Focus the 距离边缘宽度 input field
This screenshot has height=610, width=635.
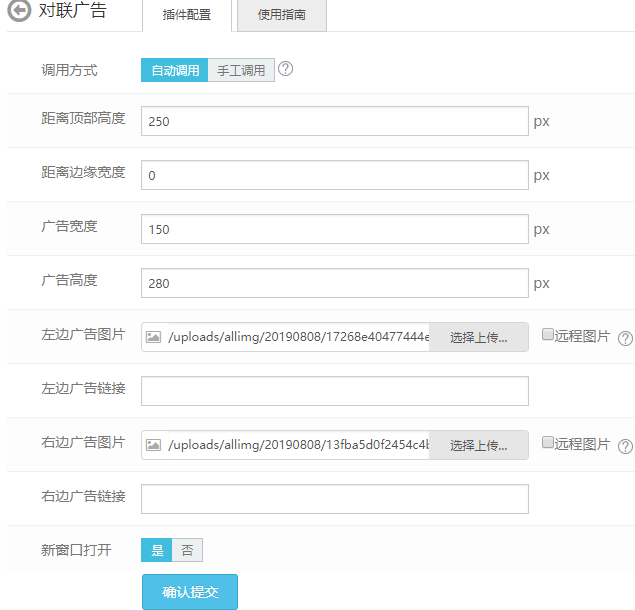335,175
